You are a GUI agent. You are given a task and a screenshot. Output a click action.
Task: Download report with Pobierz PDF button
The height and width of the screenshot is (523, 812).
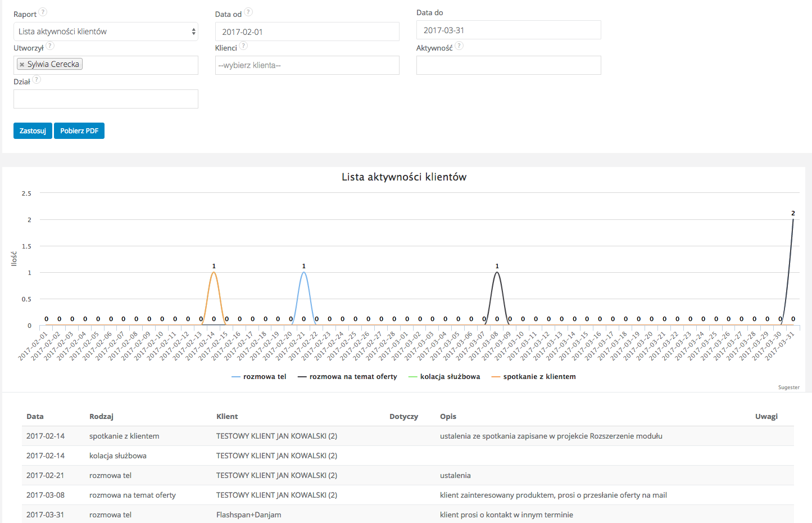point(79,131)
